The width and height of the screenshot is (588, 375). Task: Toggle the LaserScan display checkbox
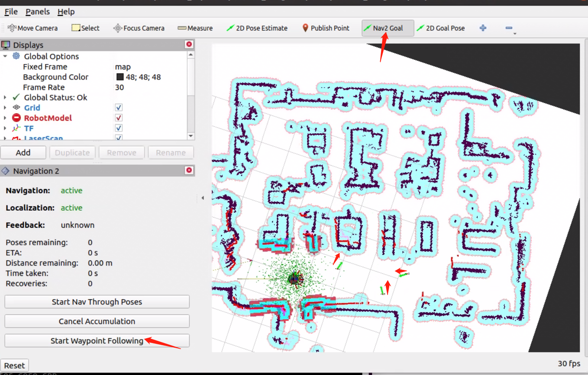119,138
